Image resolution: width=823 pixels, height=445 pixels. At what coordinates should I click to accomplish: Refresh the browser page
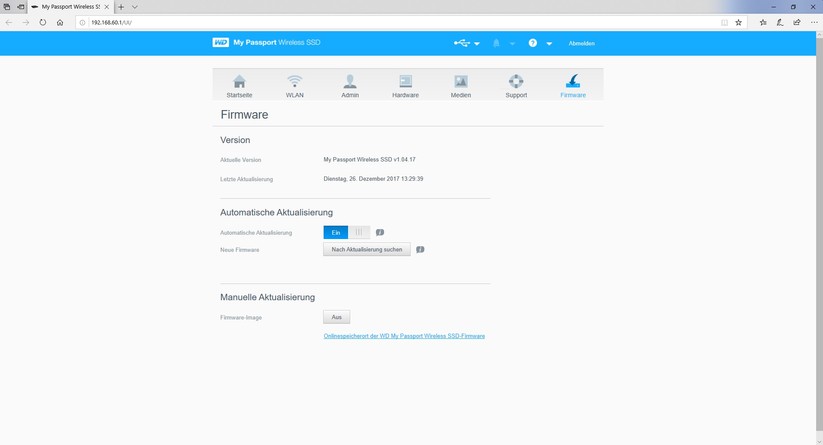pyautogui.click(x=43, y=23)
